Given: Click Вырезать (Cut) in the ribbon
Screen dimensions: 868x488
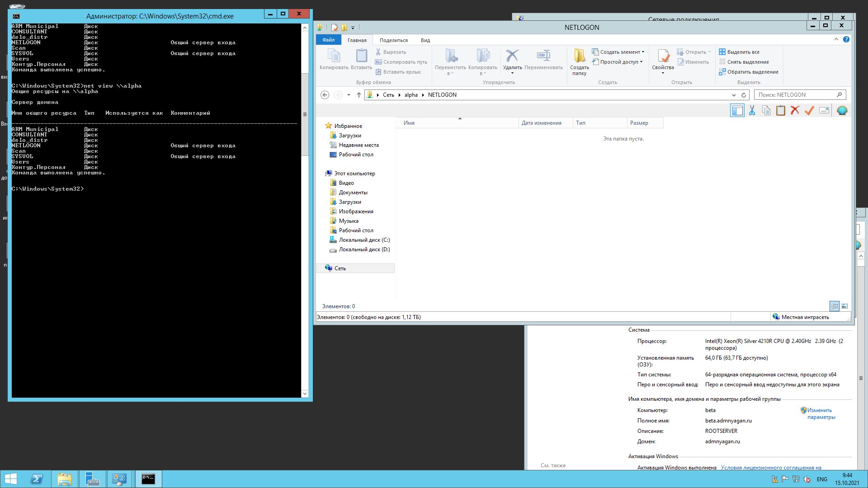Looking at the screenshot, I should (x=391, y=52).
